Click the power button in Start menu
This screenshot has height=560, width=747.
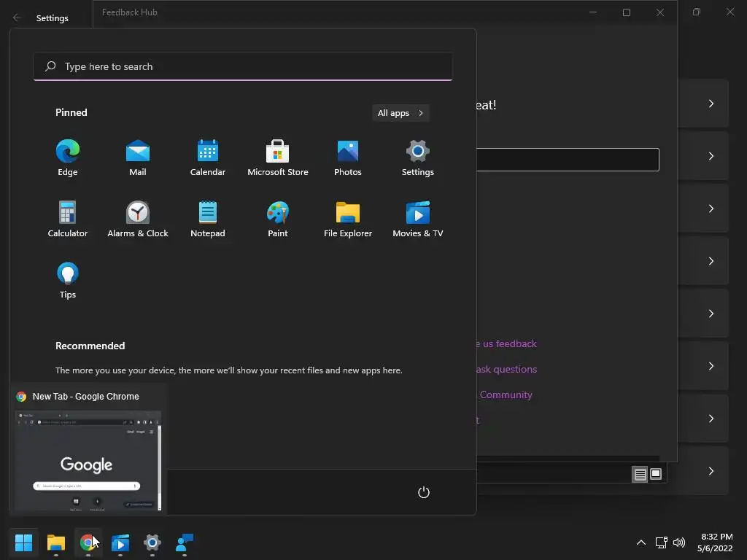[424, 492]
